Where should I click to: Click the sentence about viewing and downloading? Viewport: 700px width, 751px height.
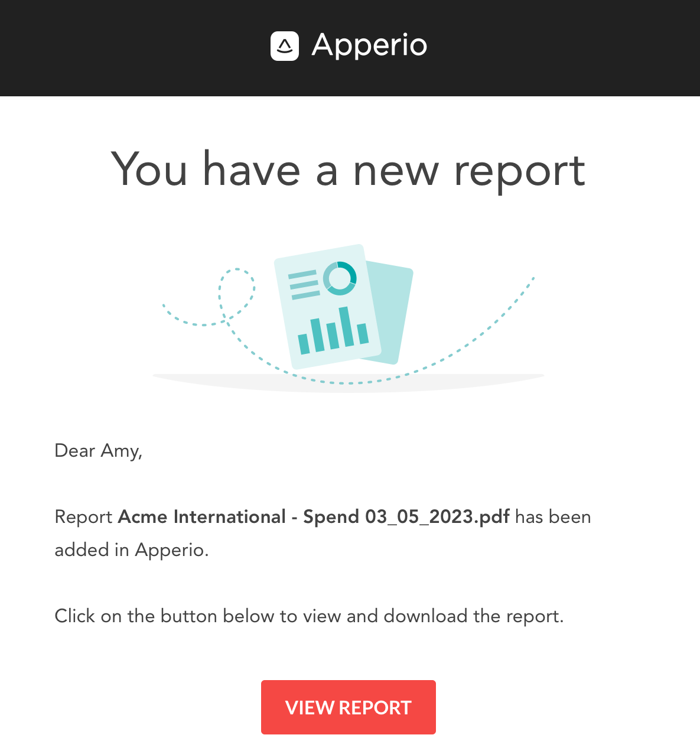pos(310,616)
